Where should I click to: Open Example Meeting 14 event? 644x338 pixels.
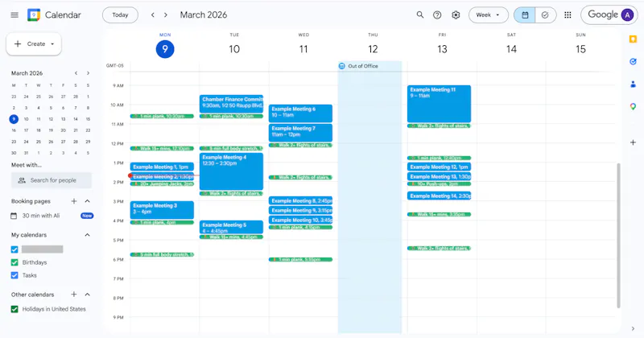439,196
